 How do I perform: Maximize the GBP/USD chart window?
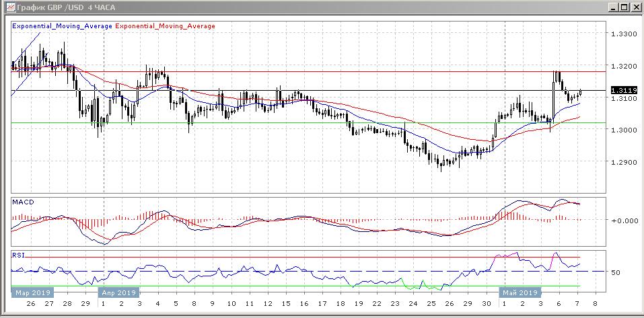(x=623, y=7)
